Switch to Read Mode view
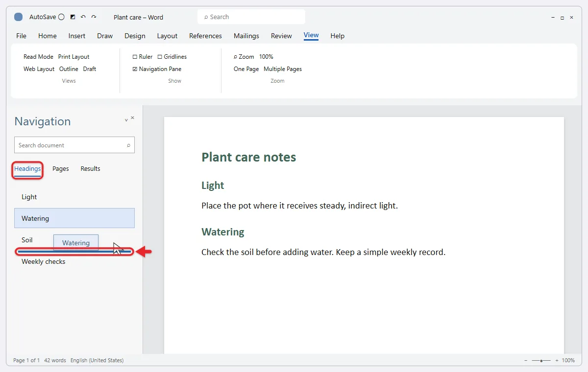Screen dimensions: 588x372 (38, 57)
